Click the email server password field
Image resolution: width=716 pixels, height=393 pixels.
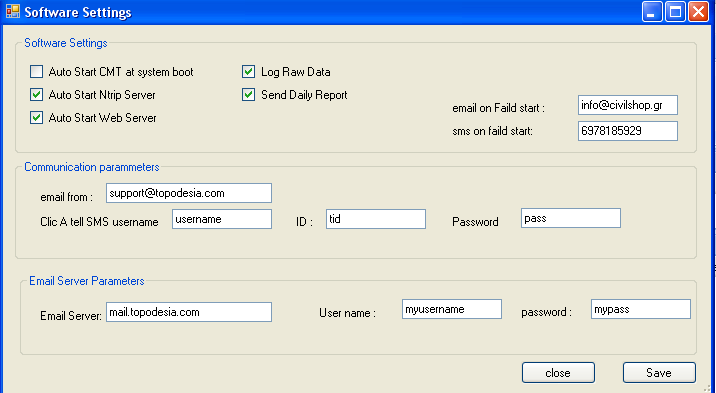click(640, 309)
